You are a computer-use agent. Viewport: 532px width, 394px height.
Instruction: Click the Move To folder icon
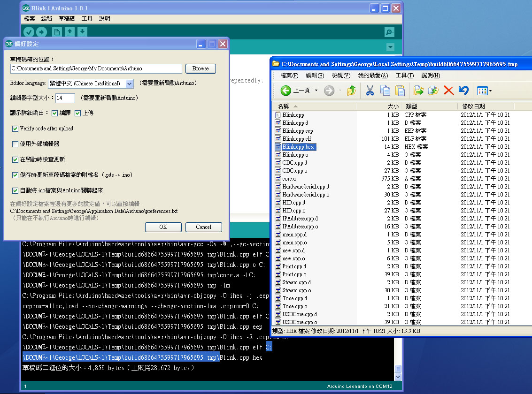tap(418, 91)
